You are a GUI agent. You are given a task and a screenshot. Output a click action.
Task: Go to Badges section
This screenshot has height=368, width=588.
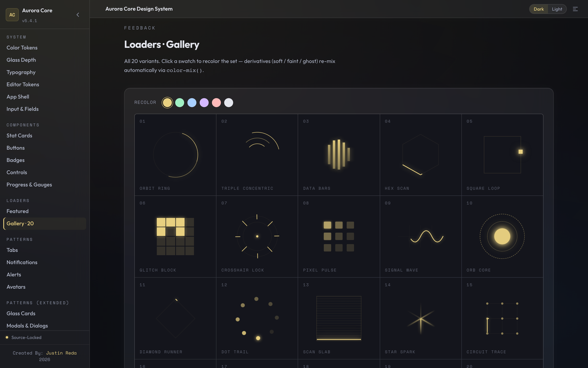pyautogui.click(x=45, y=160)
